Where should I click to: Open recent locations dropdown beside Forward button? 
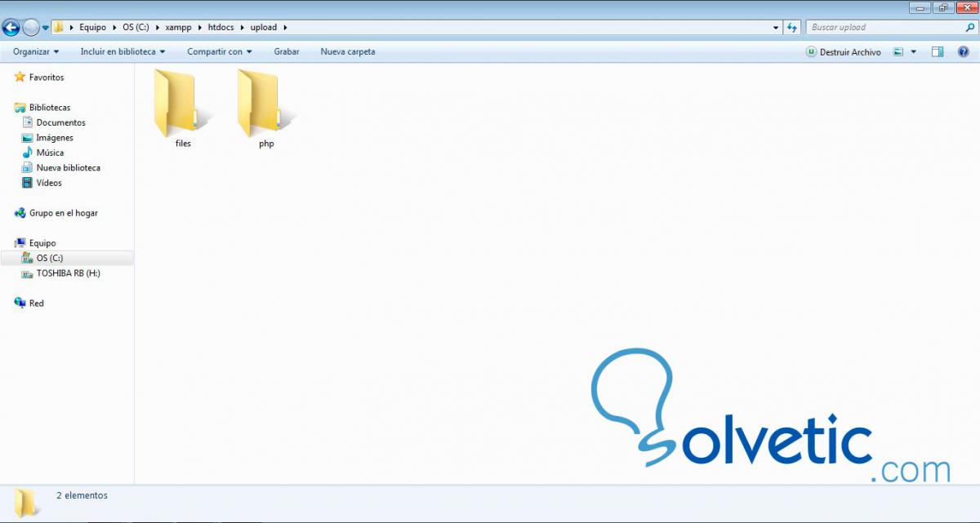(46, 28)
